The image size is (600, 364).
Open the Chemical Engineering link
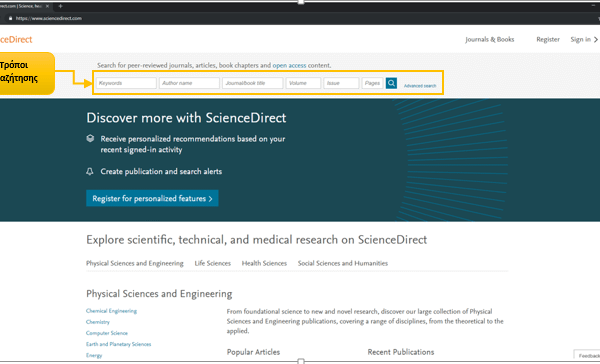tap(111, 311)
